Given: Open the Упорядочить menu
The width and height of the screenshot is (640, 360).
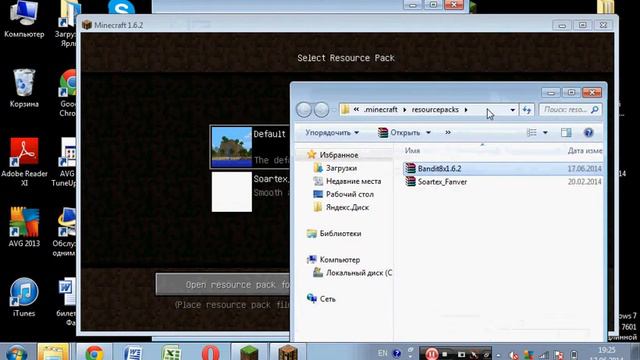Looking at the screenshot, I should [332, 133].
